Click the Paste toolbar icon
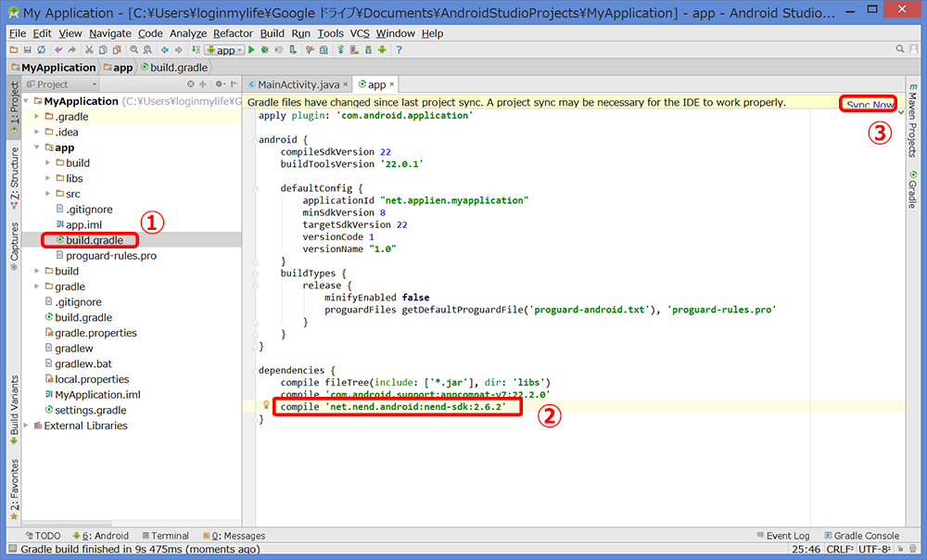Image resolution: width=927 pixels, height=560 pixels. click(117, 50)
